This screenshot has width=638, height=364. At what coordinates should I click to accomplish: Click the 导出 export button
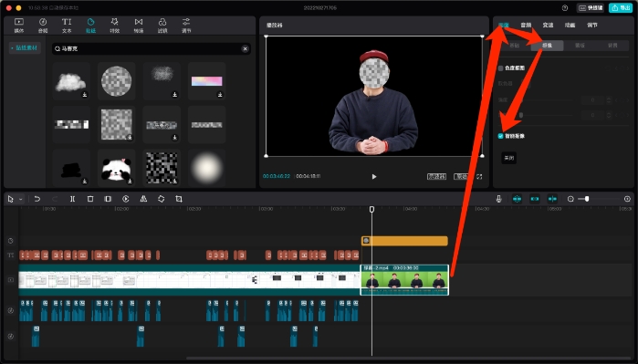(x=621, y=7)
